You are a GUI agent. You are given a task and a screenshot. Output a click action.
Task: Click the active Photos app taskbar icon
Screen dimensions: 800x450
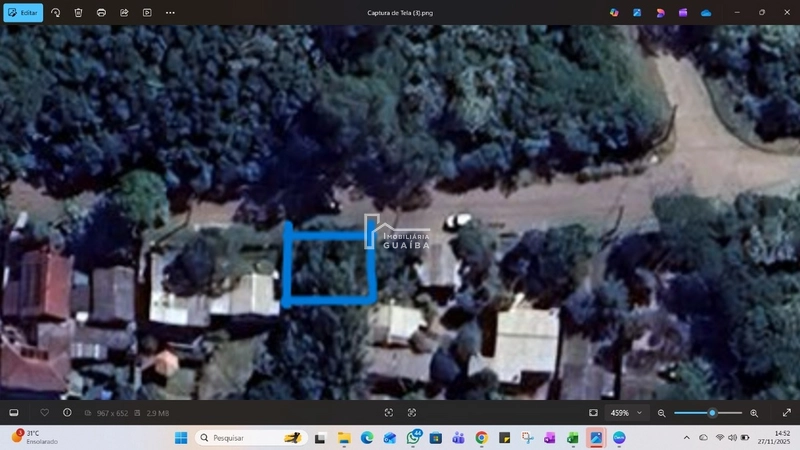coord(596,438)
